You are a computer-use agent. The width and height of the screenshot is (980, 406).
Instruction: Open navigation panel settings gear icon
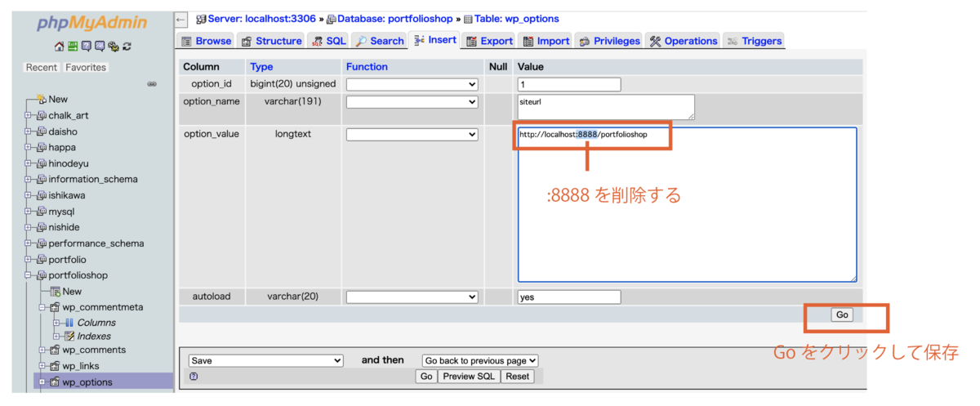(x=113, y=47)
